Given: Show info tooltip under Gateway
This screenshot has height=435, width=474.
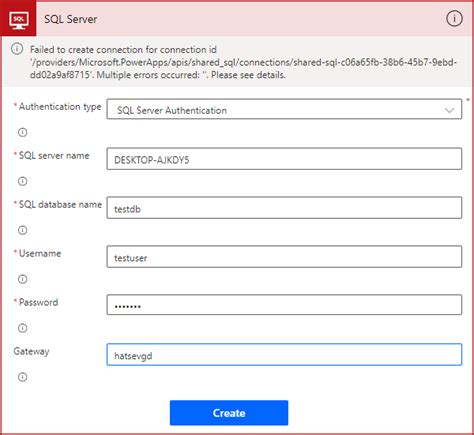Looking at the screenshot, I should click(x=22, y=377).
